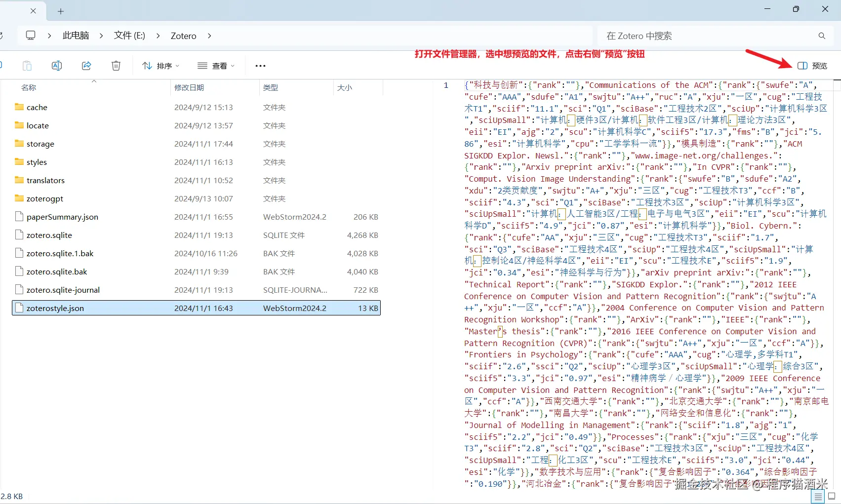The image size is (841, 504).
Task: Sort by 修改日期 column header
Action: click(189, 87)
